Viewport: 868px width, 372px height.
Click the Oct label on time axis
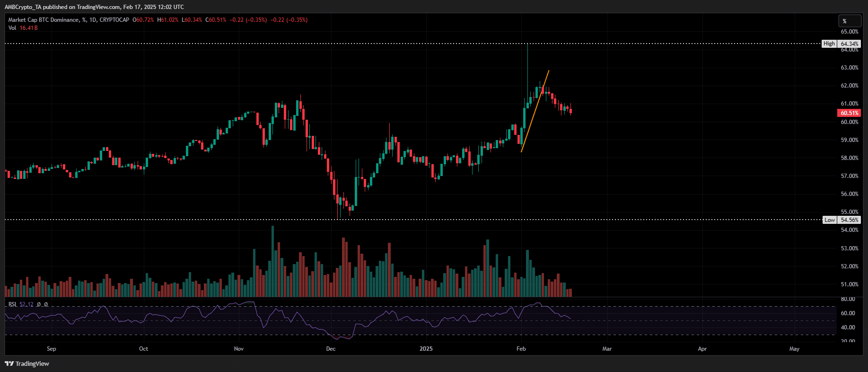[143, 349]
